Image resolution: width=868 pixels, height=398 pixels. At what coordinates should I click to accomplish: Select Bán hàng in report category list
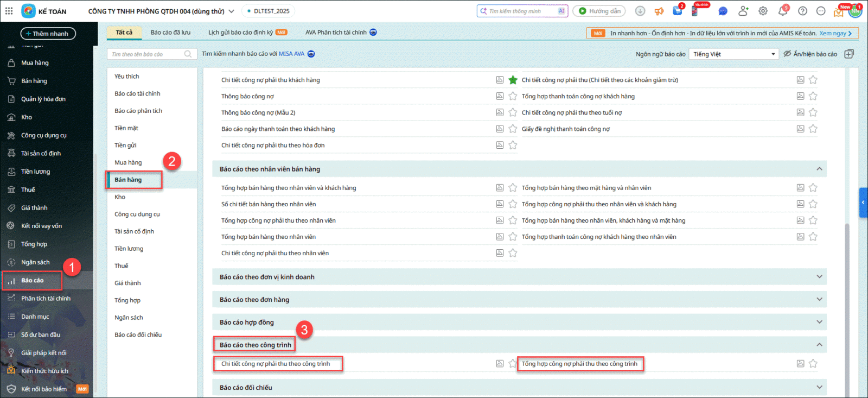[129, 180]
